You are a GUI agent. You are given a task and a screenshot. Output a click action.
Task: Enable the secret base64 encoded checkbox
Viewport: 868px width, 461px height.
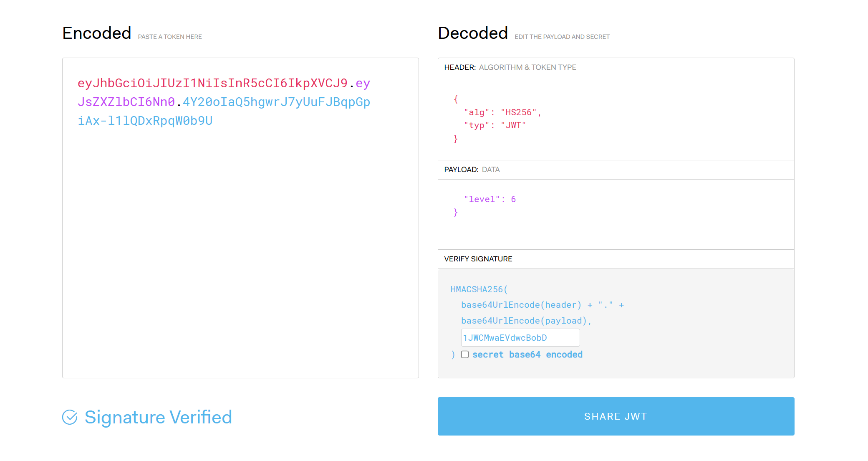465,355
